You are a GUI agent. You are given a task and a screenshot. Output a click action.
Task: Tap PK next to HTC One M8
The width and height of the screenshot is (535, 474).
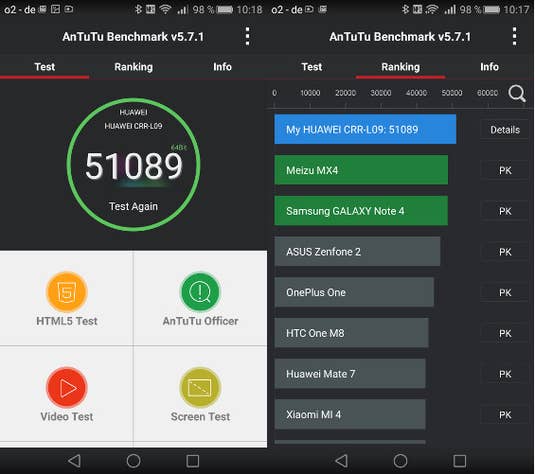click(505, 333)
